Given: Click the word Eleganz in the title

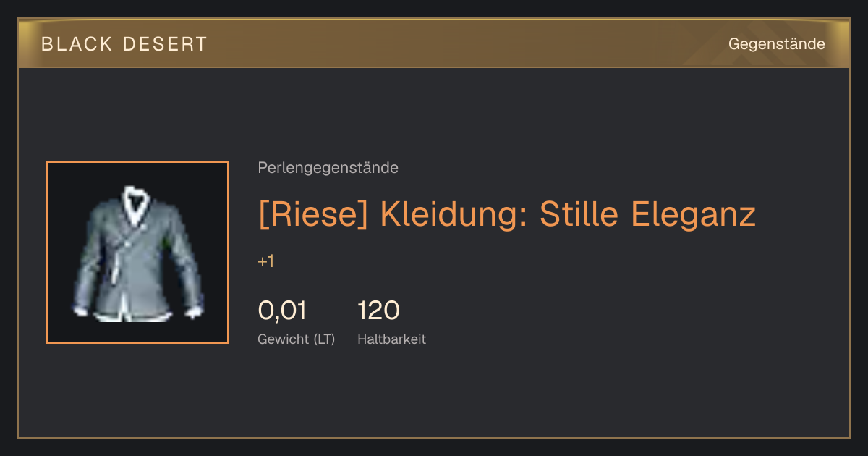Looking at the screenshot, I should pyautogui.click(x=694, y=214).
